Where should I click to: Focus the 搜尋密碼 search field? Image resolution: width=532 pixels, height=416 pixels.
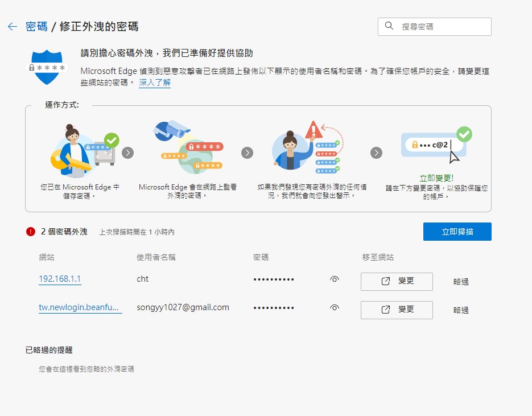[x=441, y=26]
